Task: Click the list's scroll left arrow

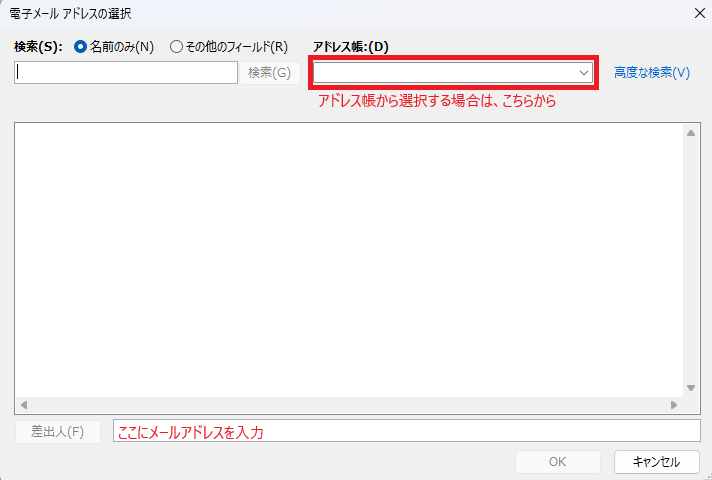Action: pos(23,405)
